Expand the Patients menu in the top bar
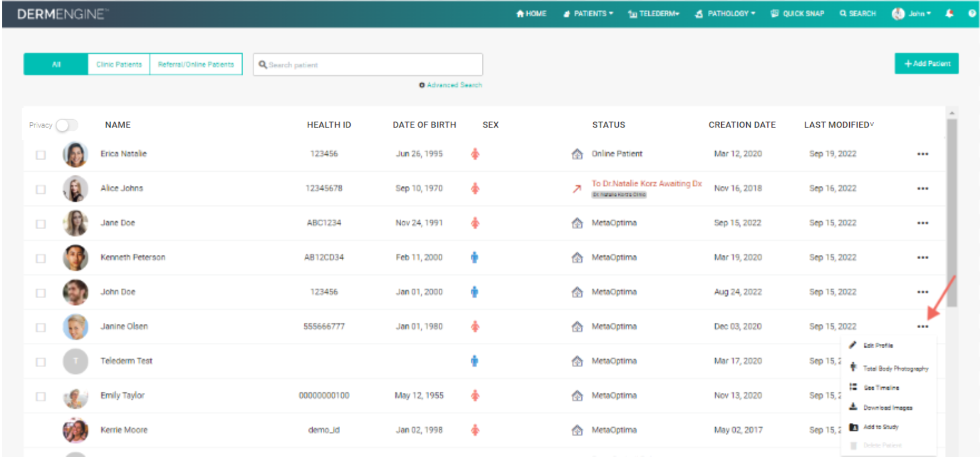This screenshot has height=464, width=980. [588, 13]
